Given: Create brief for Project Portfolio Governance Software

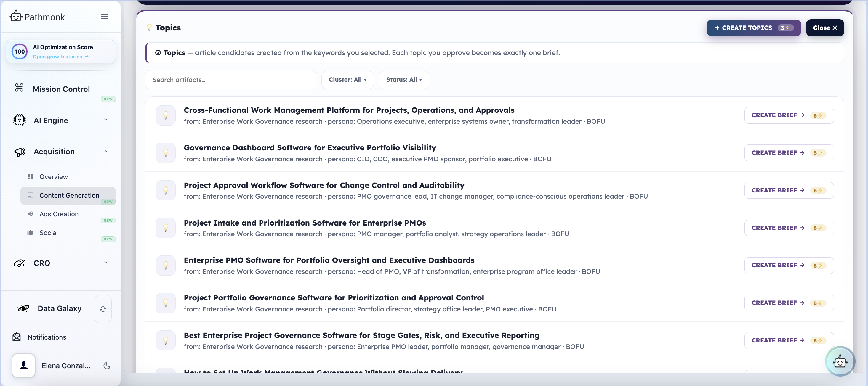Looking at the screenshot, I should (789, 303).
